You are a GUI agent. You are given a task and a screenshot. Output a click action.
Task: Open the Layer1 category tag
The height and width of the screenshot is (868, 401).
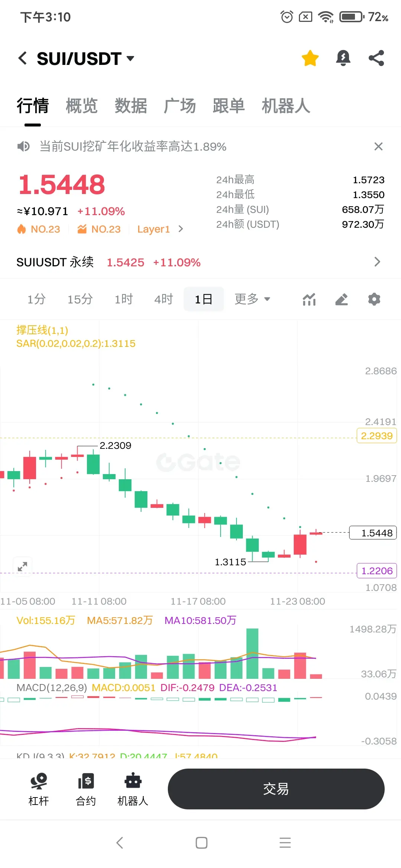pyautogui.click(x=153, y=229)
